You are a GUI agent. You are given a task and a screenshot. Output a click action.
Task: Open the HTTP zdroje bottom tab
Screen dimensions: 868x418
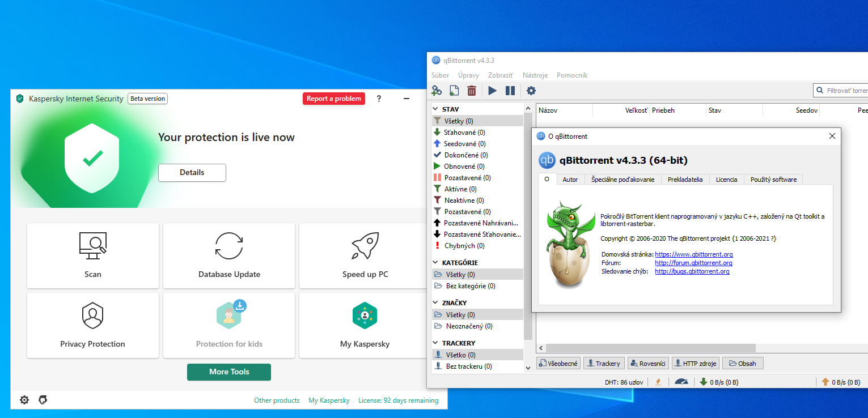(x=696, y=363)
